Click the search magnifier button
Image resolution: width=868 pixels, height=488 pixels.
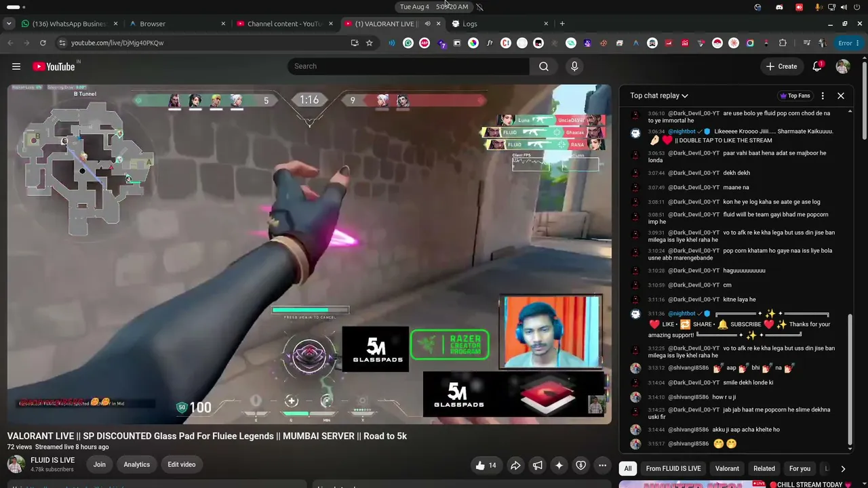coord(544,66)
